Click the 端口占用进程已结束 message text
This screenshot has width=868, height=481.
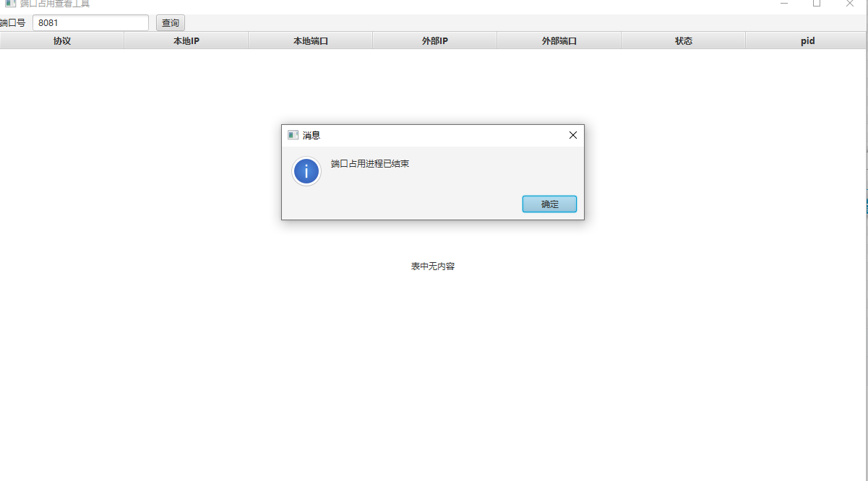[370, 164]
